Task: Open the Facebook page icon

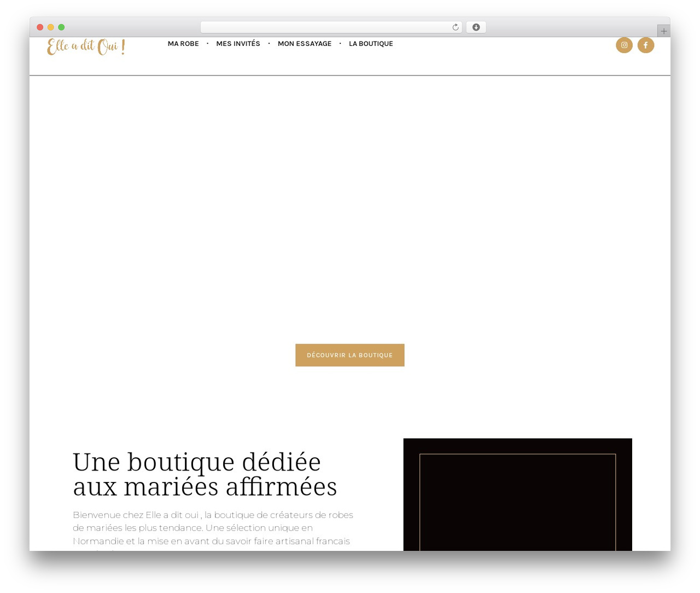Action: tap(646, 45)
